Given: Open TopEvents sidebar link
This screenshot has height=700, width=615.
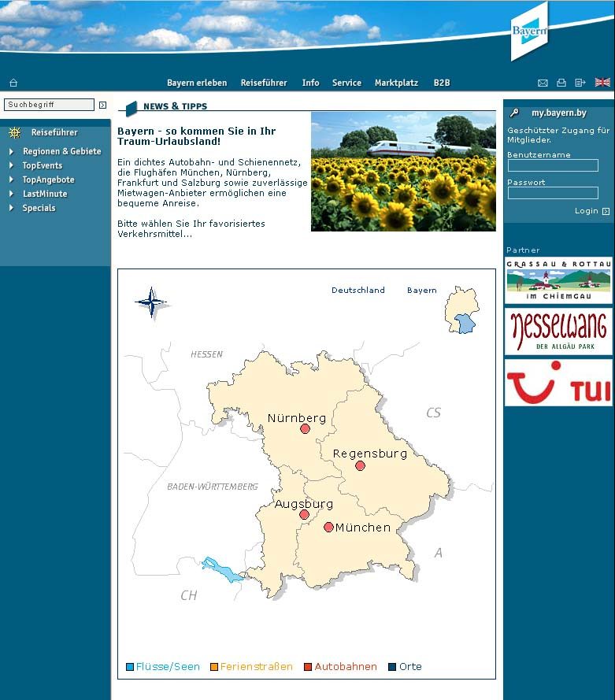Looking at the screenshot, I should click(x=43, y=165).
